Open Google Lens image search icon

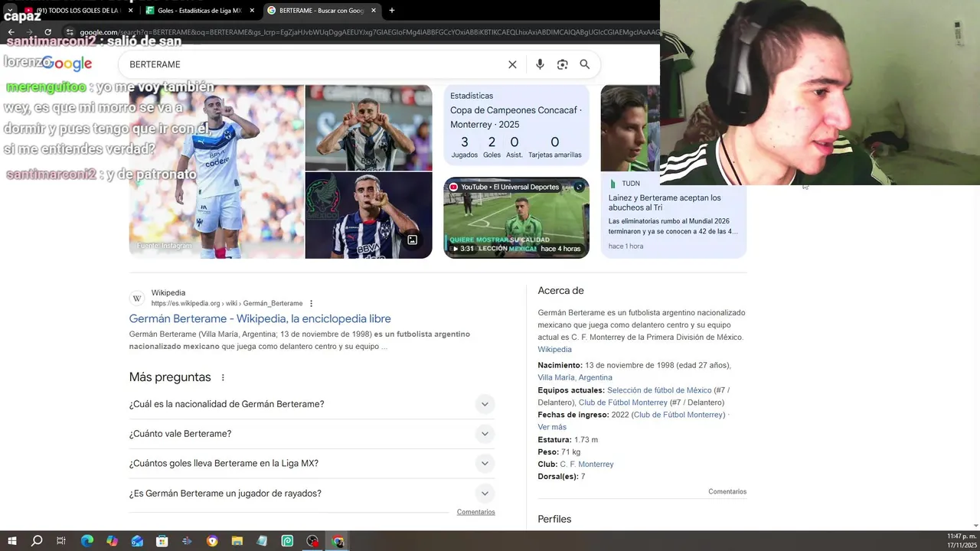[x=562, y=64]
